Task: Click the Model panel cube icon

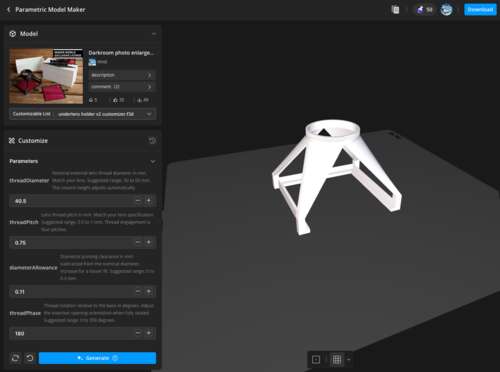Action: pos(13,34)
